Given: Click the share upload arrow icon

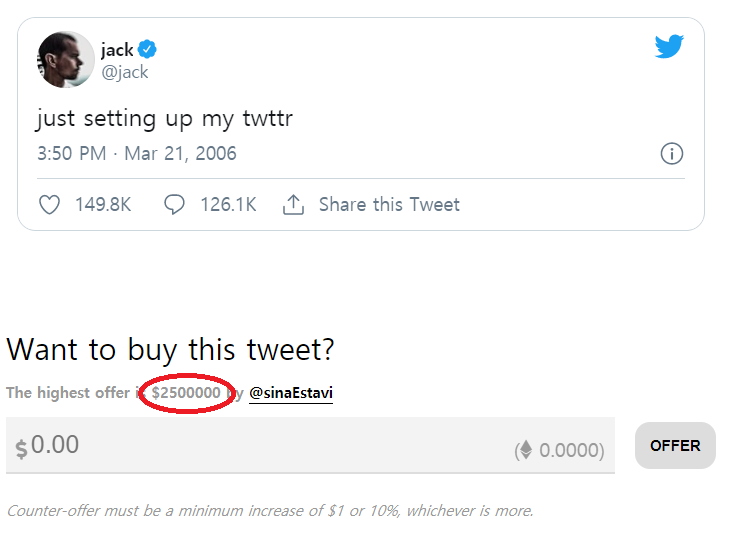Looking at the screenshot, I should [x=293, y=205].
